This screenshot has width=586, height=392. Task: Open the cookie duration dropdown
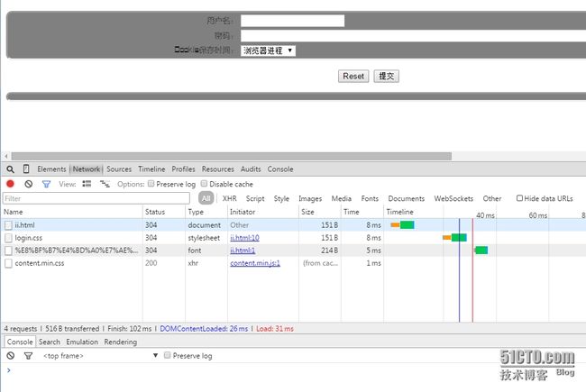(268, 50)
